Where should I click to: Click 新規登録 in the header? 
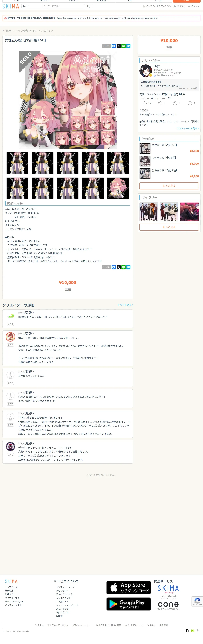(180, 6)
